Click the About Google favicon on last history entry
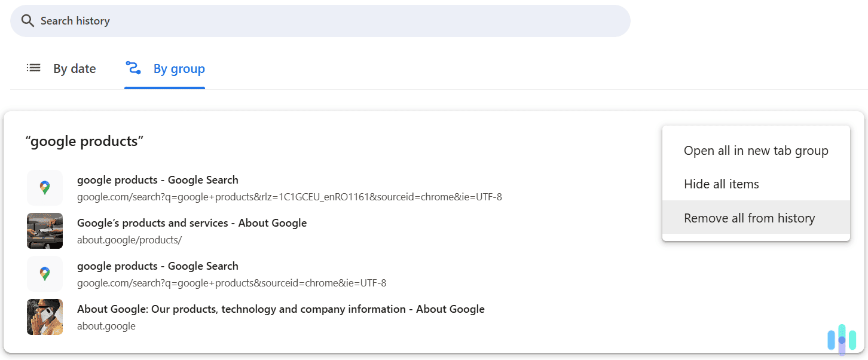The width and height of the screenshot is (868, 360). (45, 316)
